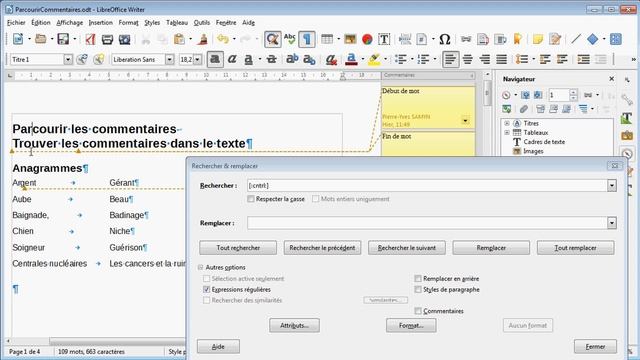
Task: Open the Insertion menu
Action: (x=100, y=23)
